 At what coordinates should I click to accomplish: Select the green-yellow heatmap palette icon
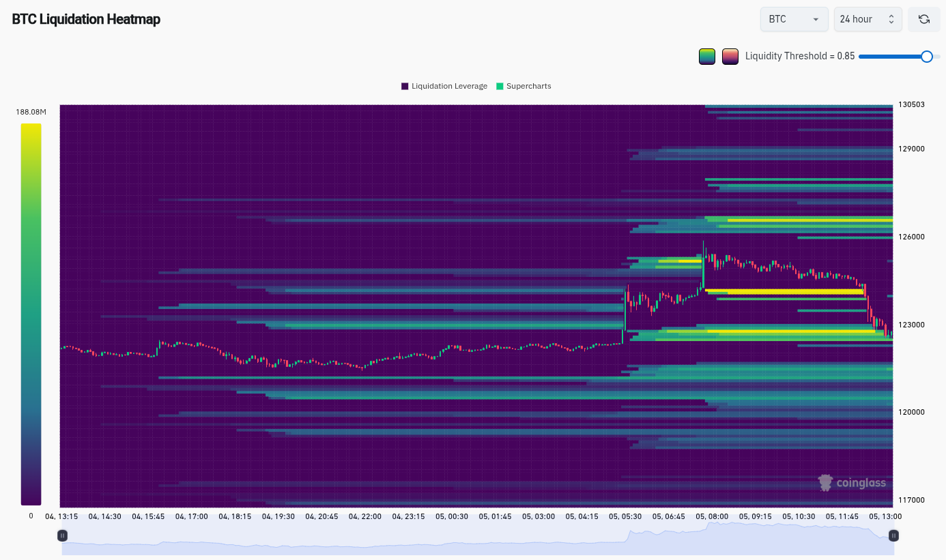coord(707,56)
